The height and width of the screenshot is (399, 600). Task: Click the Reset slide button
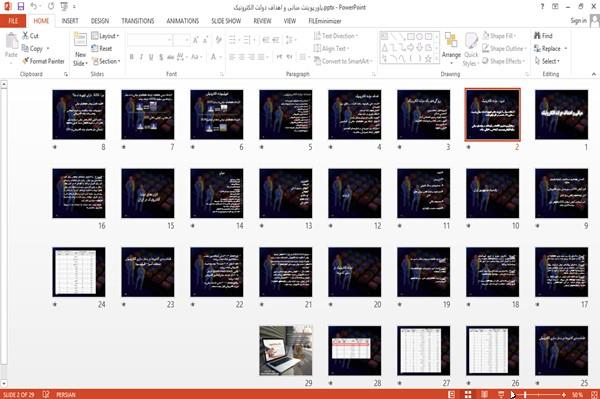[x=102, y=49]
